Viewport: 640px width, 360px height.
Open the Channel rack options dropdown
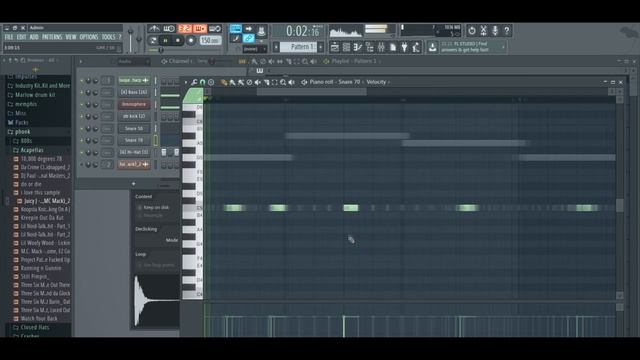point(81,62)
